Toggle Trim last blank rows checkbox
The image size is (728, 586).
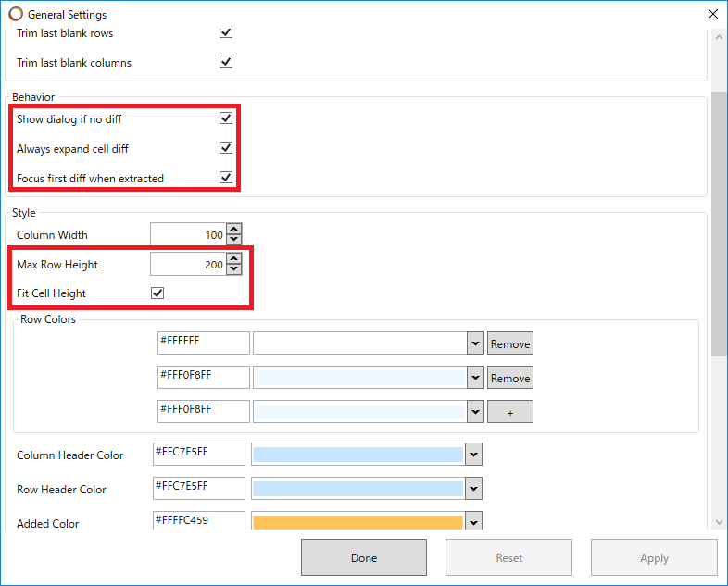[x=226, y=32]
